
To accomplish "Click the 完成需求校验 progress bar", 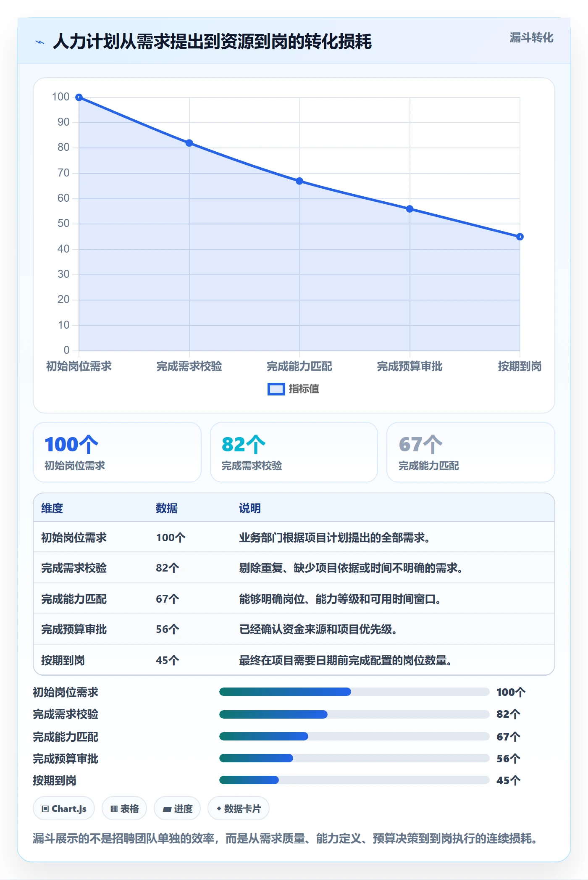I will coord(354,714).
